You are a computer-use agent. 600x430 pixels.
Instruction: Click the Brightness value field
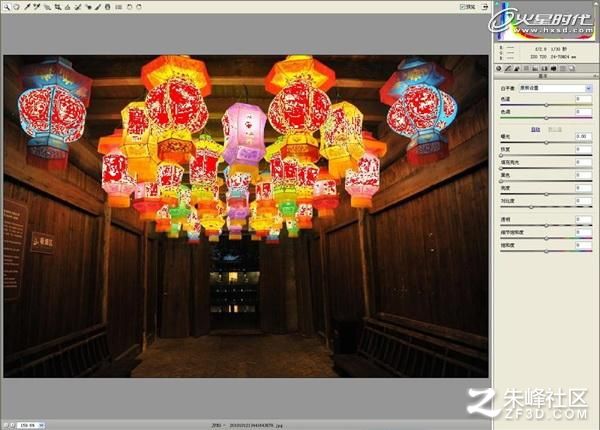tap(584, 188)
